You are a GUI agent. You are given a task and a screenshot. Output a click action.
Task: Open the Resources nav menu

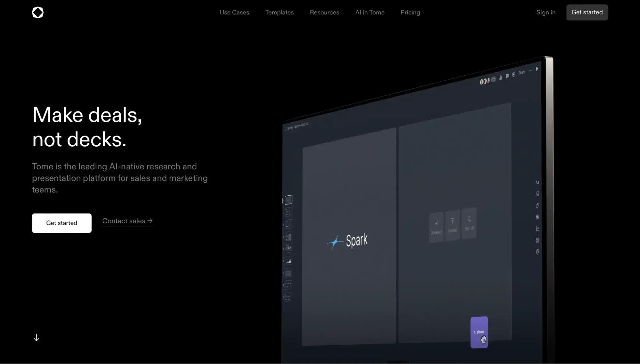click(x=324, y=12)
